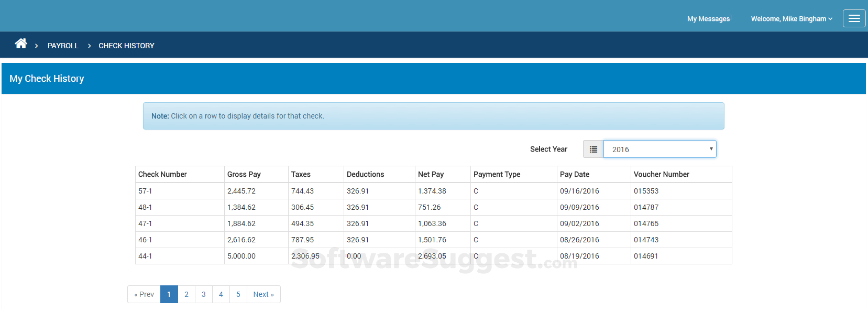Open page 4 in pagination
Viewport: 868px width, 310px height.
click(221, 294)
